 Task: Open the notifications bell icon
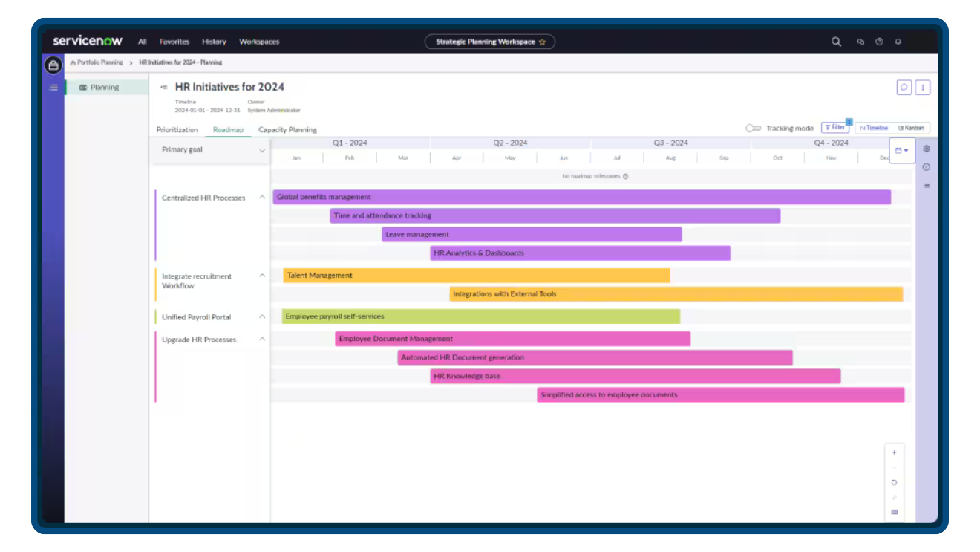click(x=898, y=42)
